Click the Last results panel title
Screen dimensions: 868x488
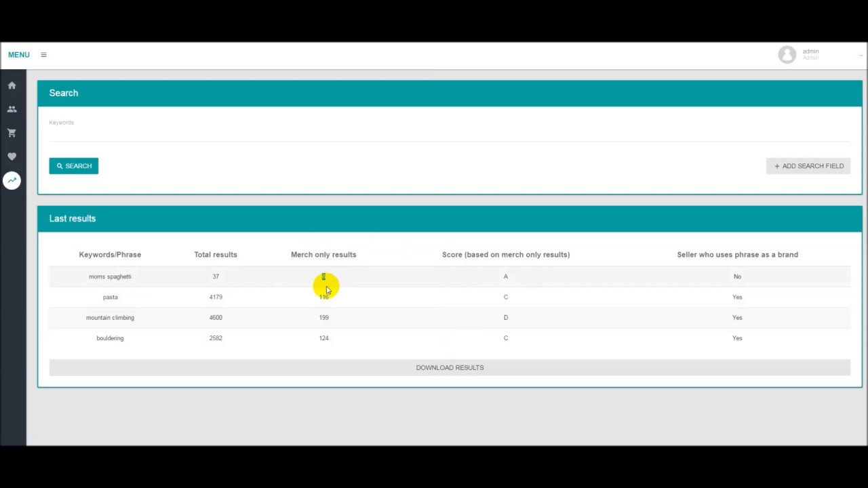(73, 218)
